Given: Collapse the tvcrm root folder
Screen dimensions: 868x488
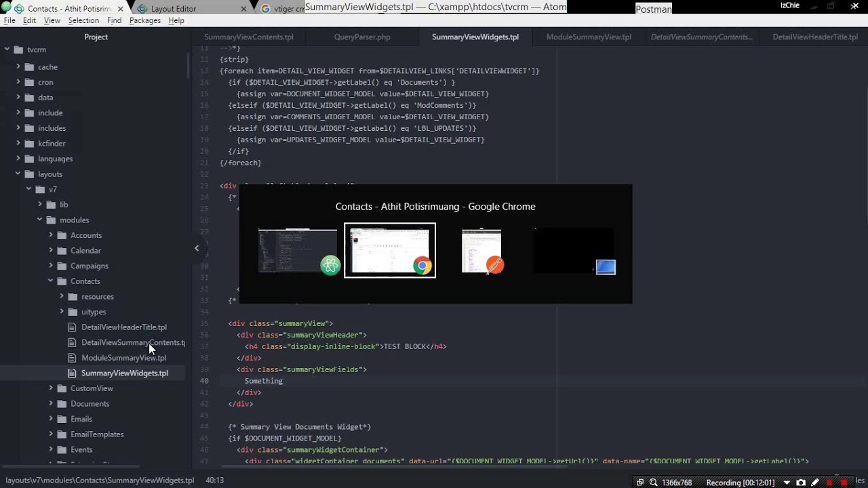Looking at the screenshot, I should 7,49.
